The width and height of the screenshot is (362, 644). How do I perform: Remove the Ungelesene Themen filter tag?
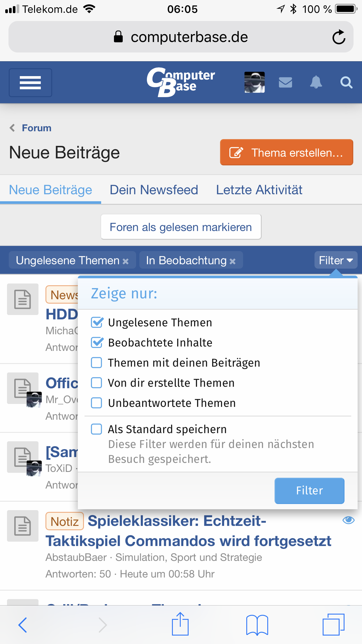(x=126, y=261)
